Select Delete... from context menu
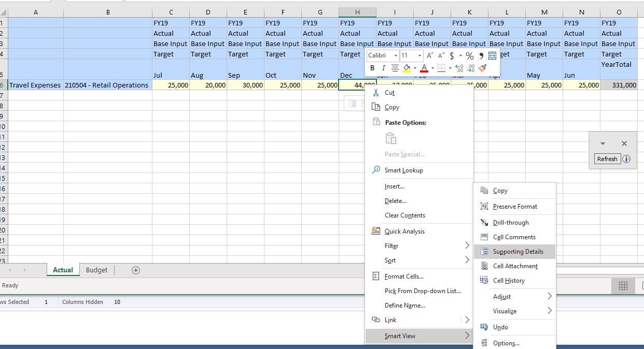This screenshot has height=349, width=644. tap(419, 201)
